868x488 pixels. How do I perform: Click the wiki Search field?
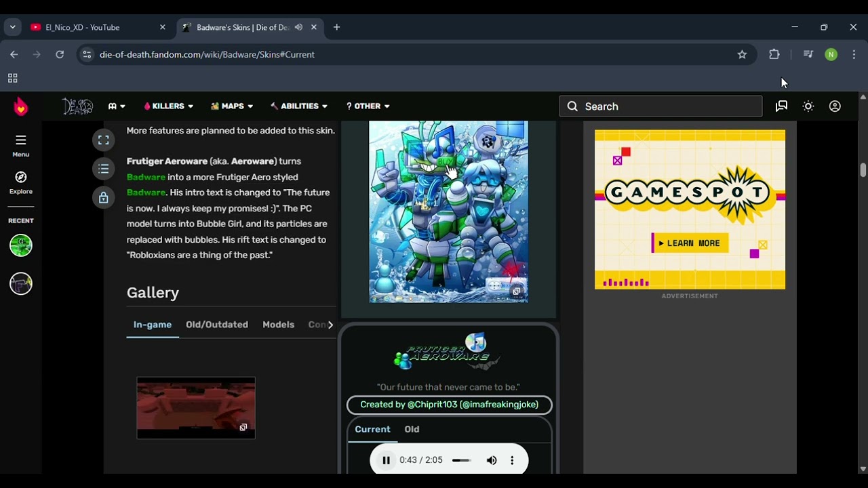pyautogui.click(x=661, y=106)
